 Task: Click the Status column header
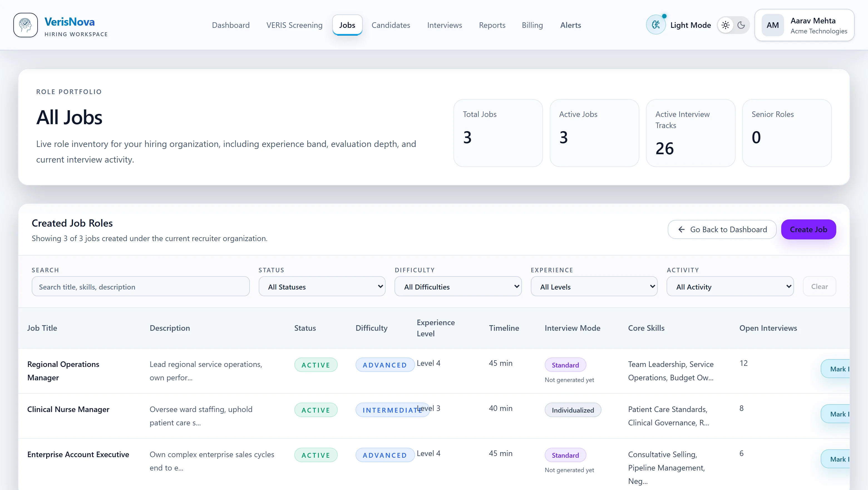pyautogui.click(x=305, y=328)
